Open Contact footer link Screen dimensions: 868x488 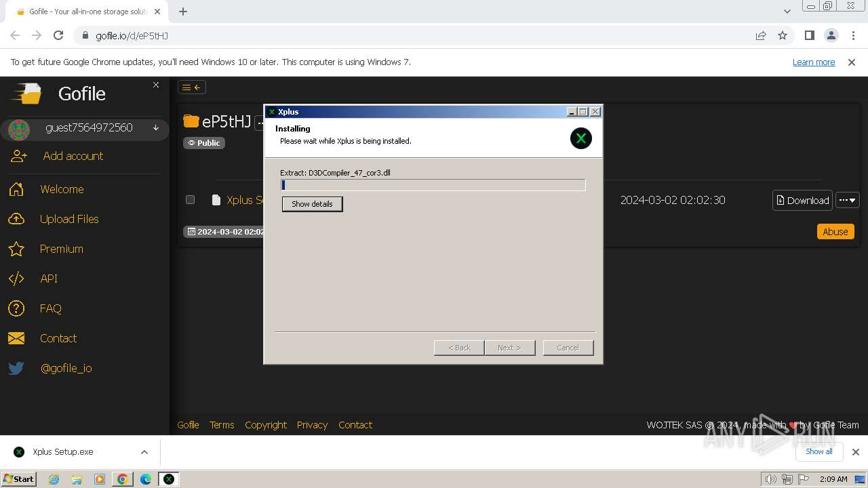(x=355, y=425)
